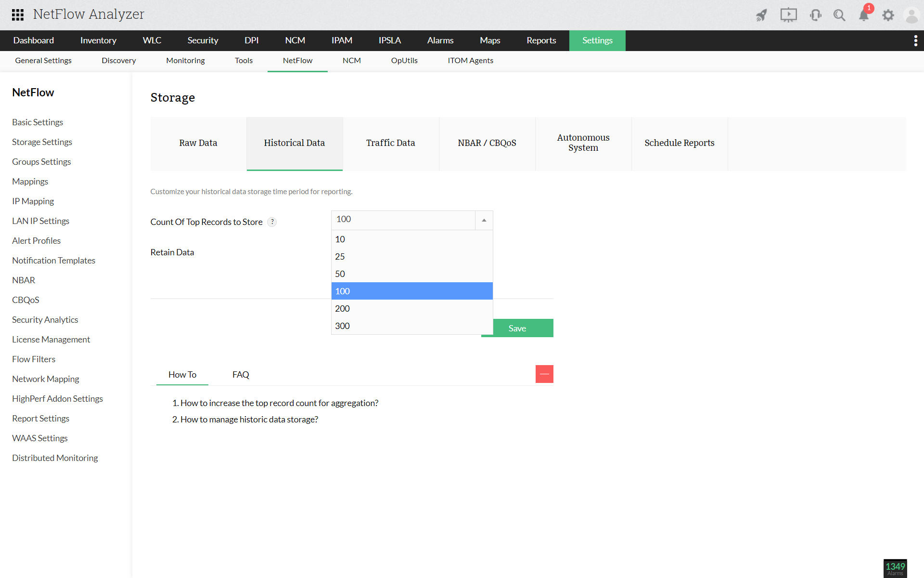Navigate to Storage Settings sidebar item
The image size is (924, 578).
coord(42,141)
